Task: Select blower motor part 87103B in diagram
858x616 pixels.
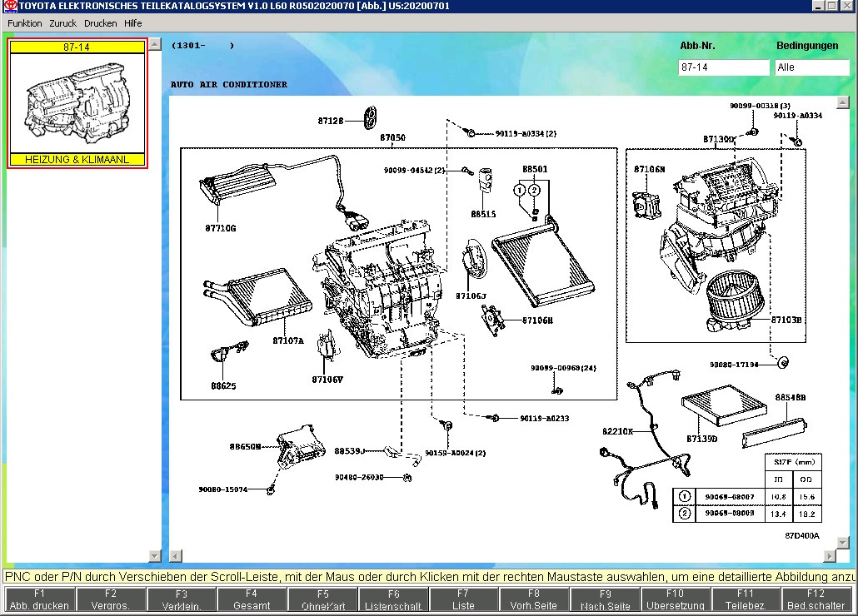Action: point(786,320)
